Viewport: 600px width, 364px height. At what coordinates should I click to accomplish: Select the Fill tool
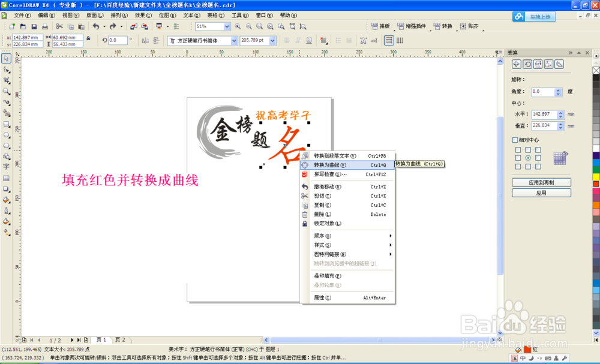7,221
